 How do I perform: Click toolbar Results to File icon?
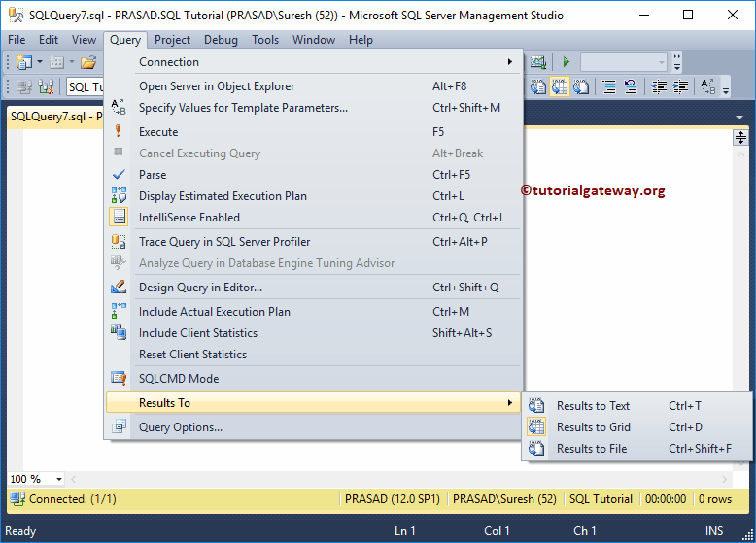581,86
